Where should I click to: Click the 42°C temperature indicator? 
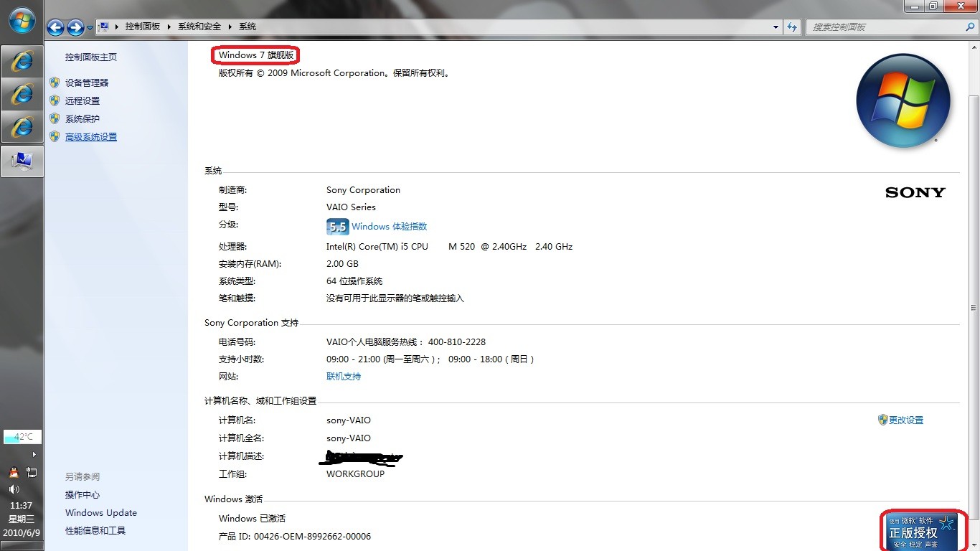pyautogui.click(x=23, y=437)
